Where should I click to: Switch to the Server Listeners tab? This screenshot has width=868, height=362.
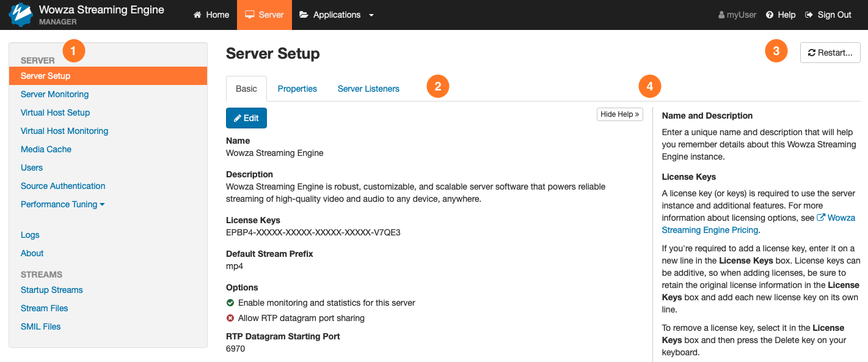[368, 89]
